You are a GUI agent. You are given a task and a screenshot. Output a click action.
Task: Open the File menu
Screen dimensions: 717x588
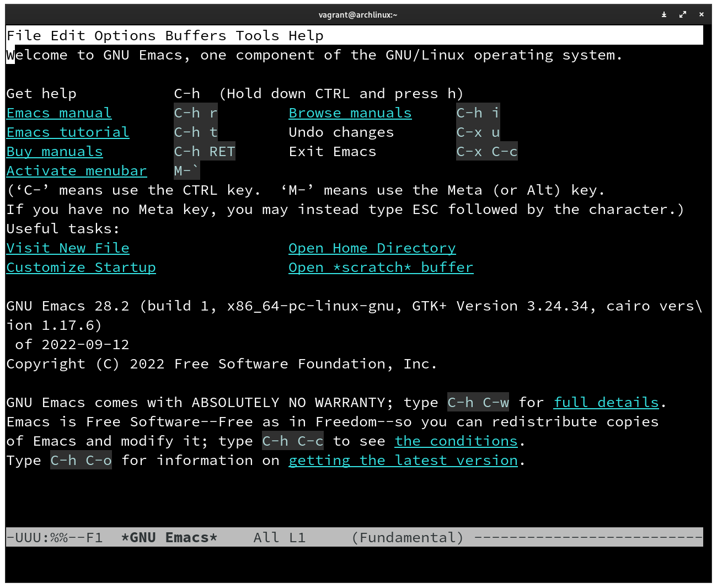[x=24, y=36]
